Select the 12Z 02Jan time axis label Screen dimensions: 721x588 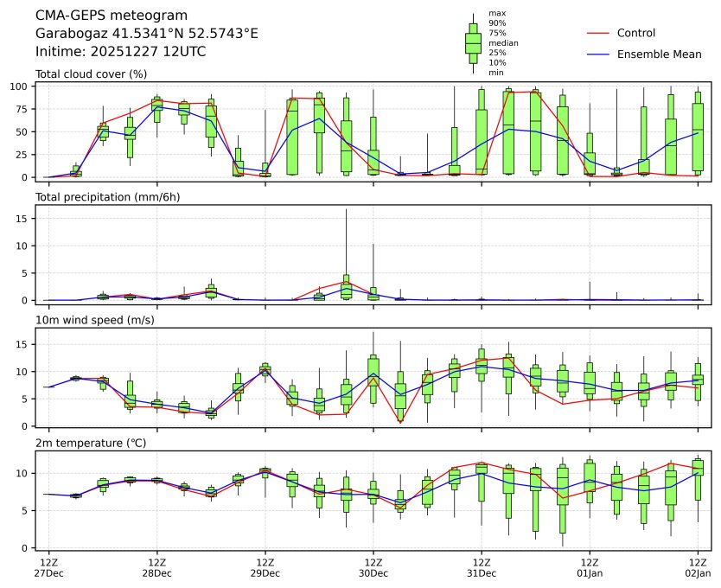[697, 567]
